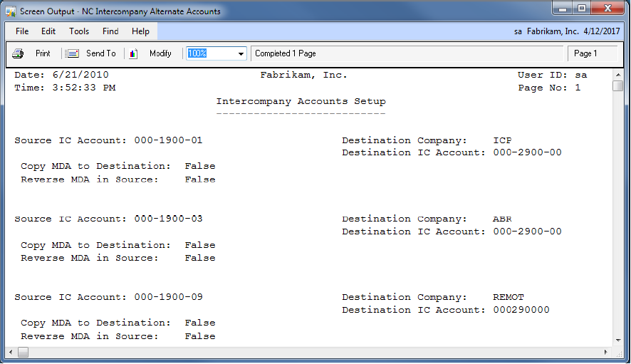Open the Tools menu
Viewport: 631px width, 364px height.
[79, 31]
